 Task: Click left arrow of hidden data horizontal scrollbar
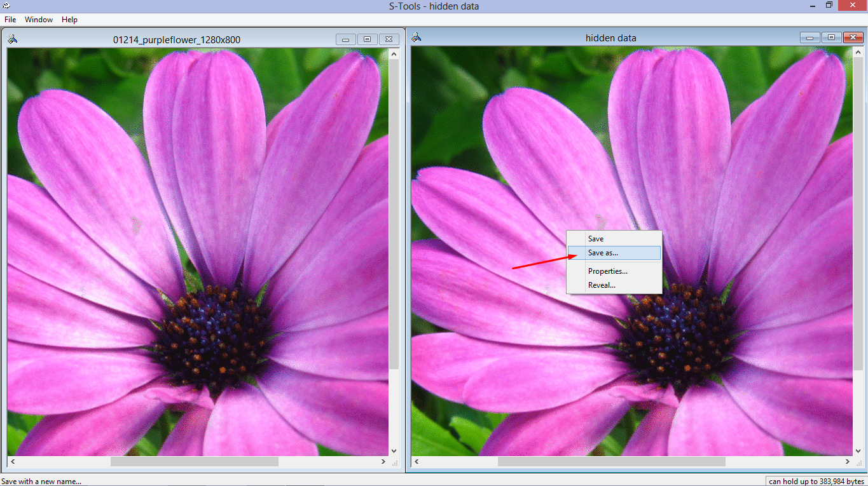[x=417, y=462]
